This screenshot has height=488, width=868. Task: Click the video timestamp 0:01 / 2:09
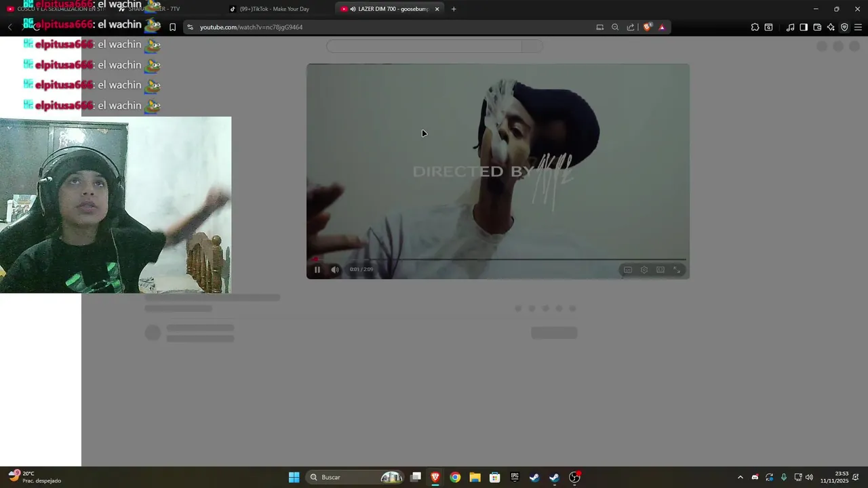pyautogui.click(x=361, y=270)
